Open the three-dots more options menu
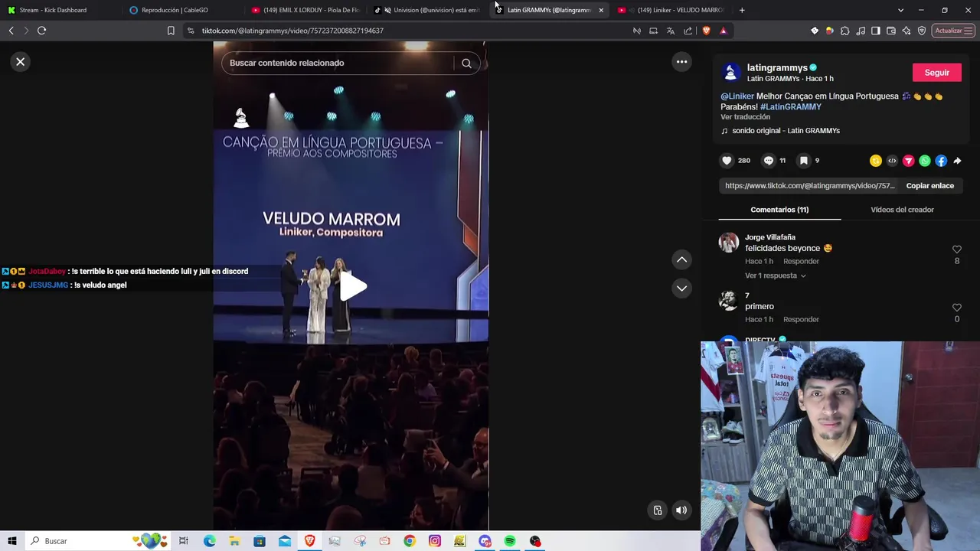980x551 pixels. [x=681, y=62]
